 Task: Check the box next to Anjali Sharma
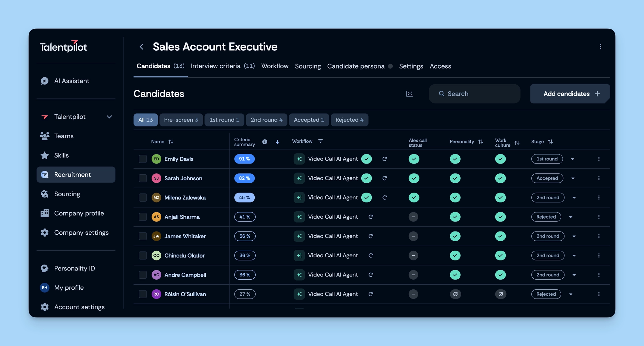pyautogui.click(x=143, y=217)
